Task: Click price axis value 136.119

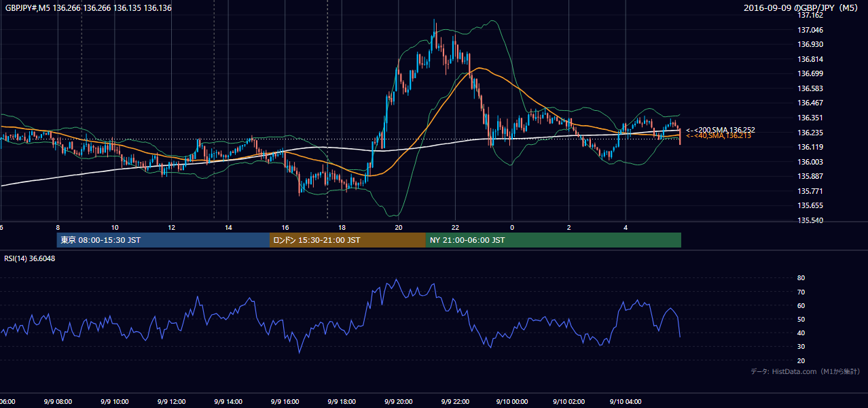Action: [810, 147]
